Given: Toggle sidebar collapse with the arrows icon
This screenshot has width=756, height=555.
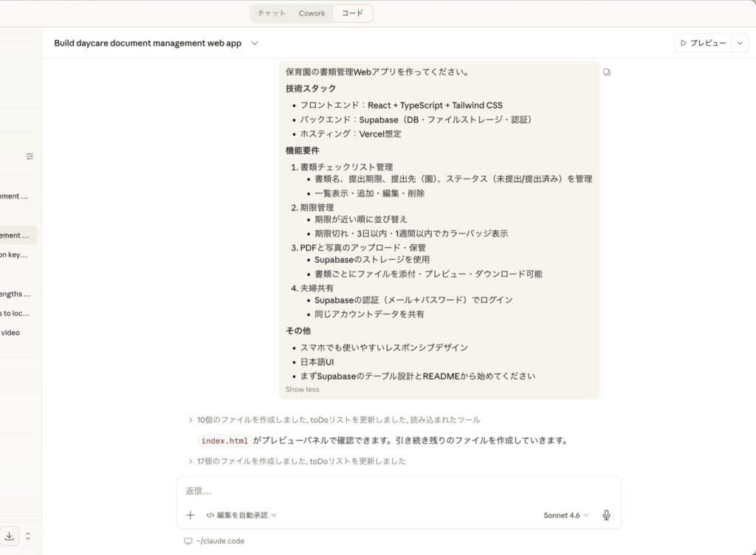Looking at the screenshot, I should point(28,536).
